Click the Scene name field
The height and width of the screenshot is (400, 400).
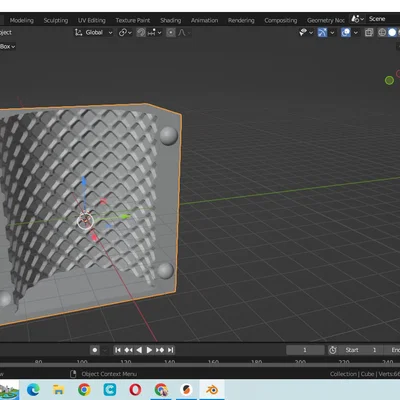(x=383, y=19)
